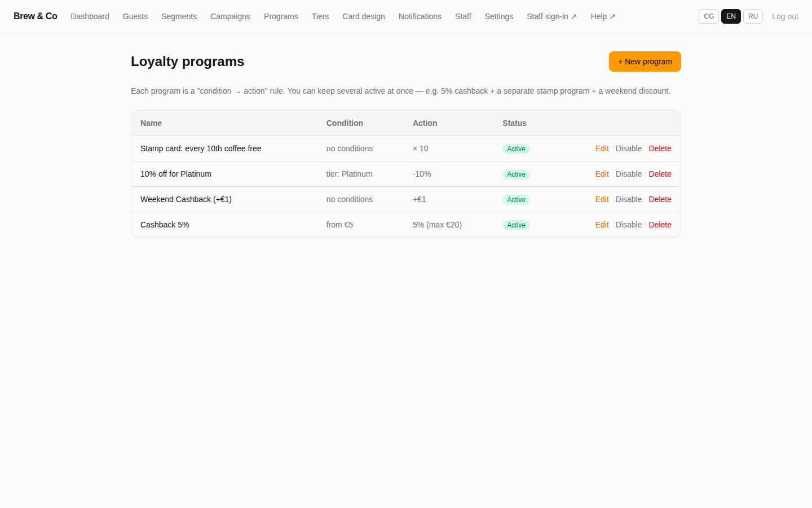Switch language to RU
Screen dimensions: 812x508
(x=753, y=16)
